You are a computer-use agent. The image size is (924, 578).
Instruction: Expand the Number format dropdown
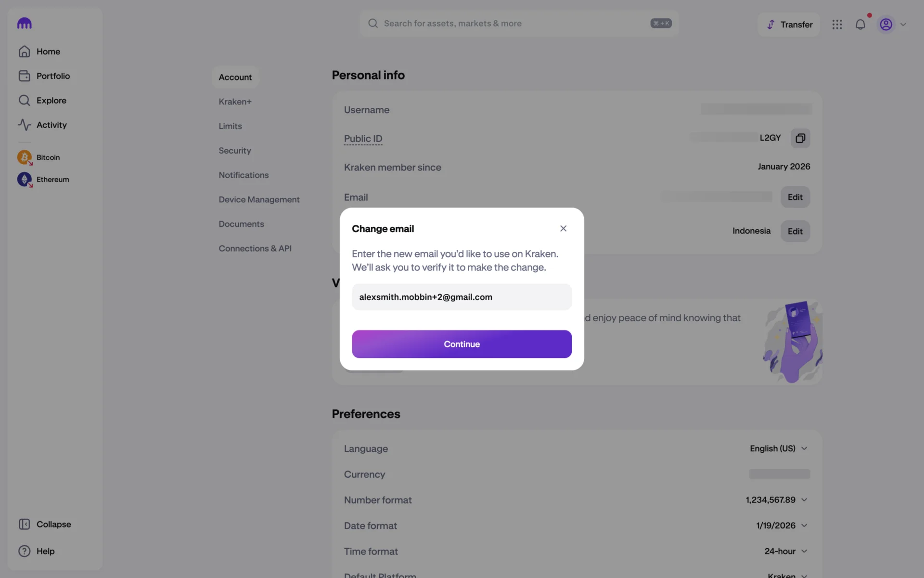[776, 500]
